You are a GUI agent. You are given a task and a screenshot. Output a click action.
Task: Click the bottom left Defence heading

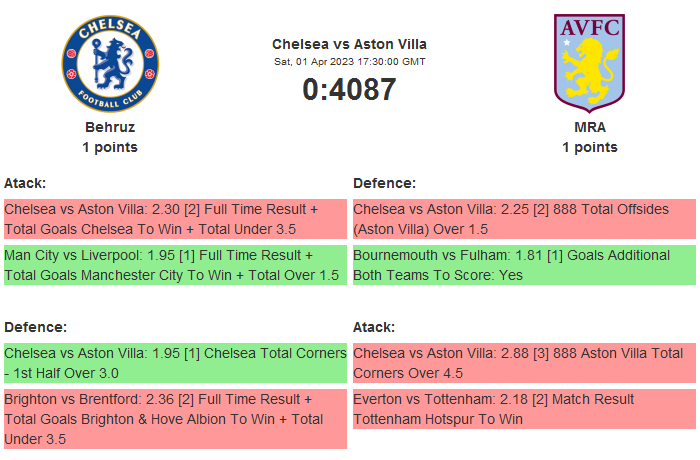[35, 327]
